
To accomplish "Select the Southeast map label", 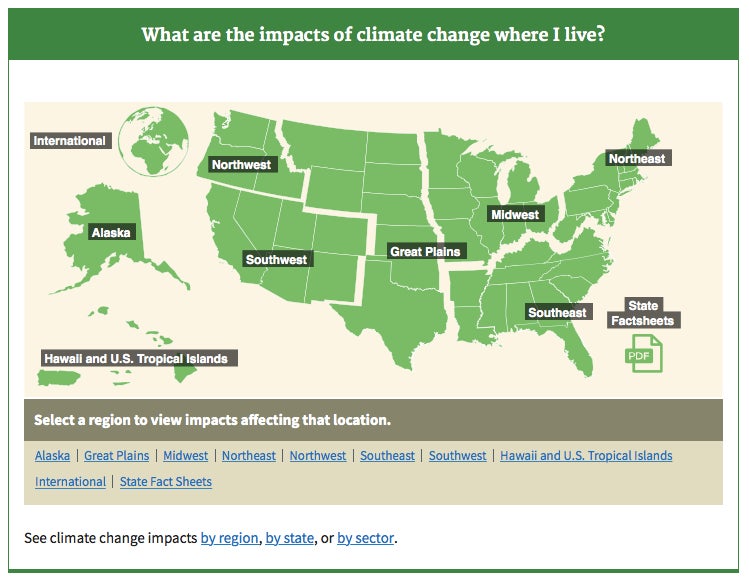I will [557, 312].
